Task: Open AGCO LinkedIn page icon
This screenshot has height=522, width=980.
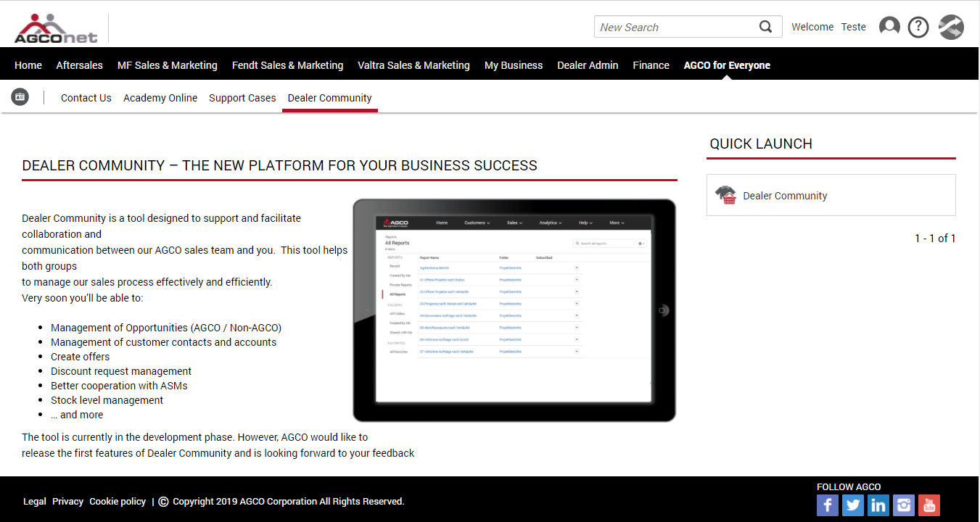Action: [878, 505]
